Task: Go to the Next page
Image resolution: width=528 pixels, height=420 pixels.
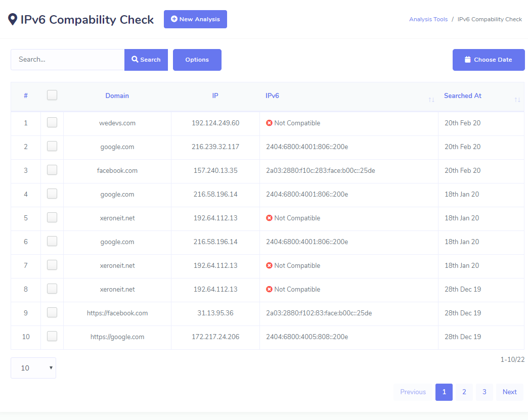Action: pyautogui.click(x=509, y=392)
